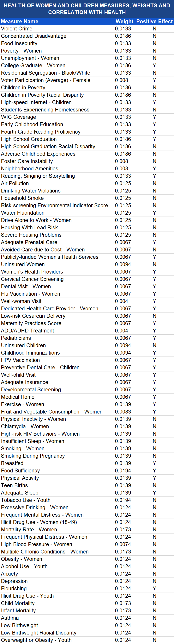Click the Weight column header

coord(125,22)
